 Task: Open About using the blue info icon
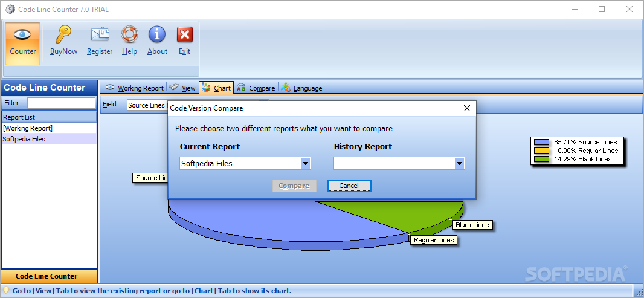coord(157,34)
